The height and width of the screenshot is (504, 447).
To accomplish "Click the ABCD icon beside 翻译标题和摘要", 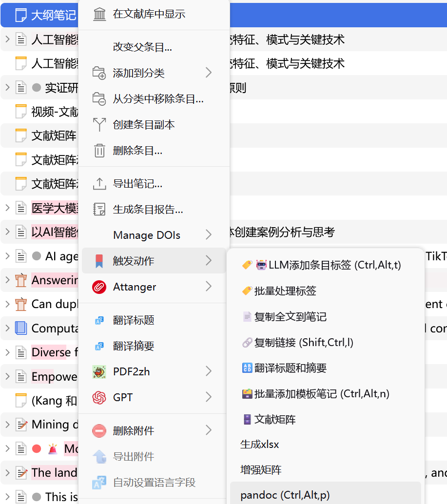I will click(247, 368).
